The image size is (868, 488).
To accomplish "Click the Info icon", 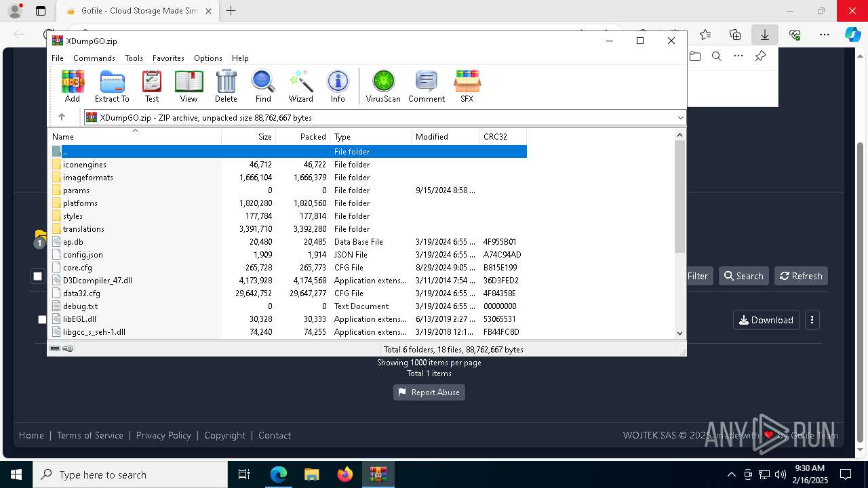I will pos(338,86).
